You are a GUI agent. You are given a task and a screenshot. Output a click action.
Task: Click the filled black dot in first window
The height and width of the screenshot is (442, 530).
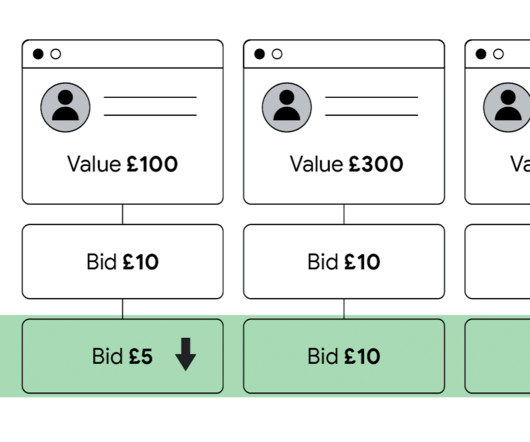(38, 54)
